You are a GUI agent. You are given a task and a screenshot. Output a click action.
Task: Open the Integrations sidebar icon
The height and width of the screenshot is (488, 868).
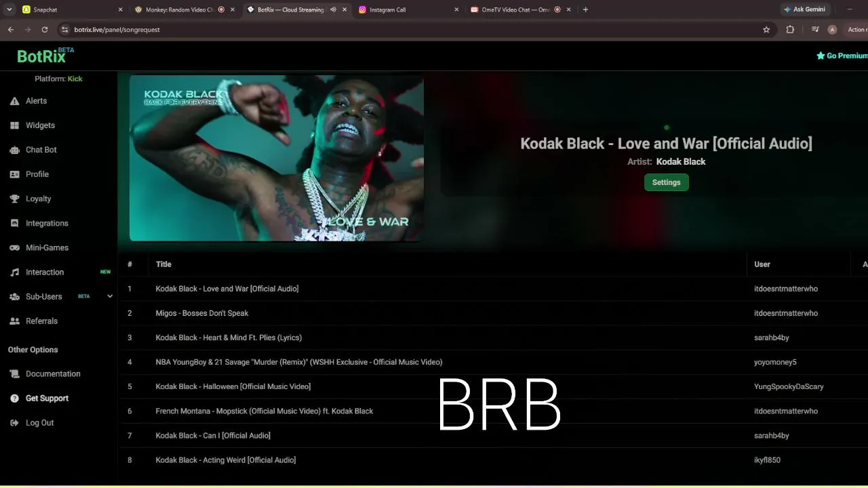[14, 223]
